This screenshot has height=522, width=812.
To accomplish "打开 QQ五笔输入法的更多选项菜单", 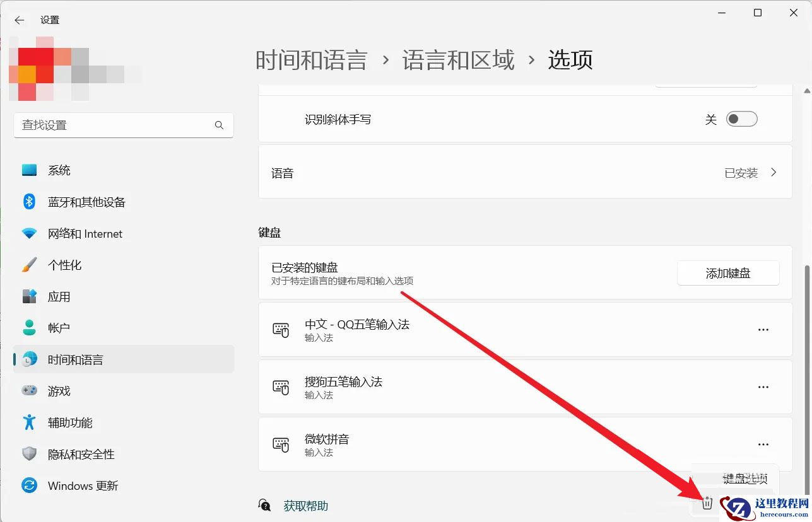I will point(763,329).
